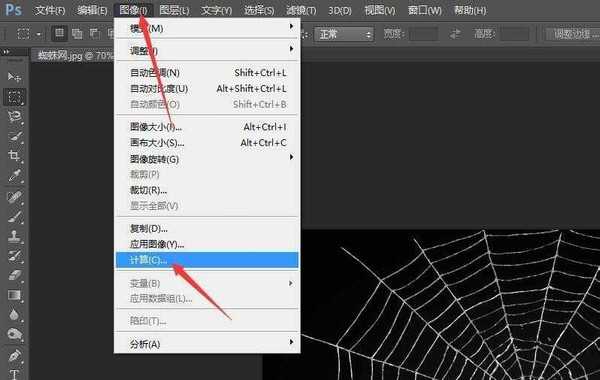Expand the 分析(A) submenu
The width and height of the screenshot is (600, 380).
click(207, 344)
